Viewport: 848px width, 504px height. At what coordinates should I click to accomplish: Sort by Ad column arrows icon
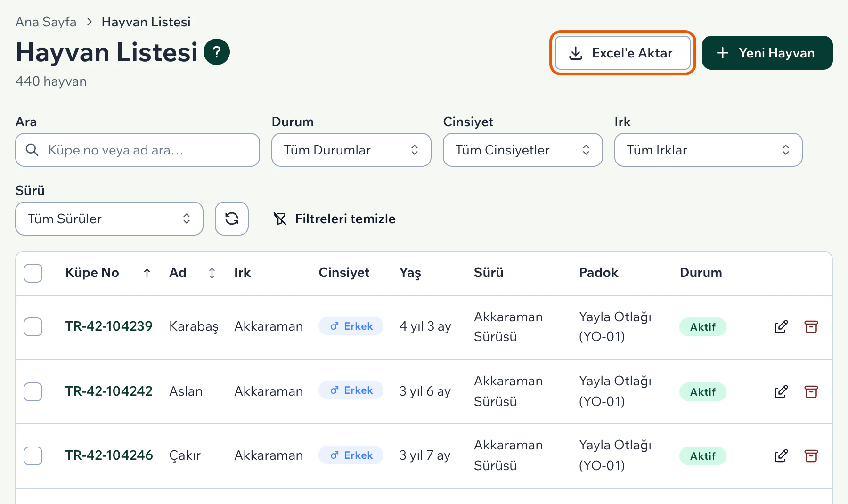pyautogui.click(x=212, y=273)
